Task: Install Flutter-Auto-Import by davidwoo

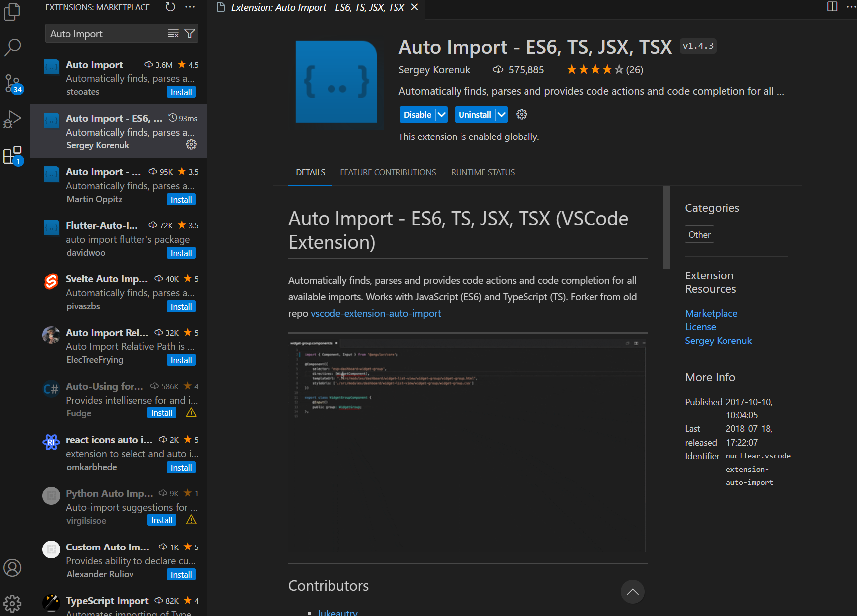Action: pos(181,253)
